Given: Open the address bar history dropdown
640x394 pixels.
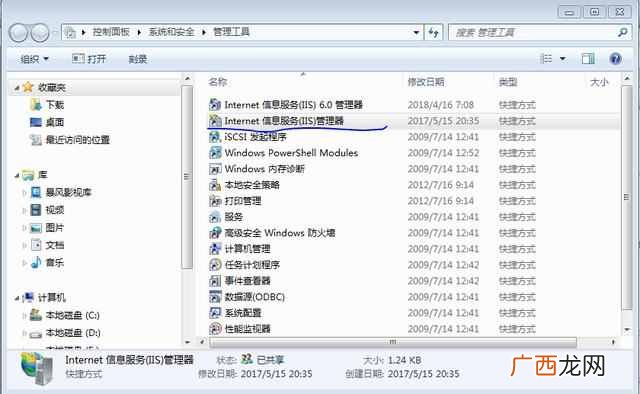Looking at the screenshot, I should pos(416,32).
